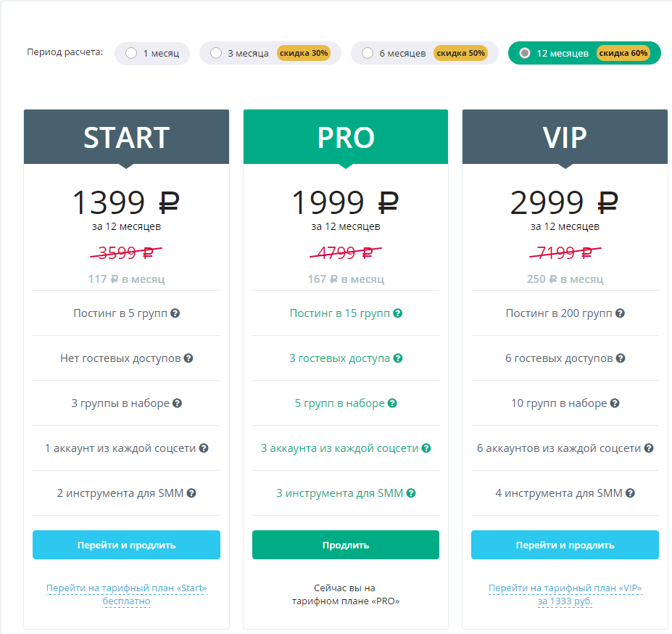
Task: Click help icon next to 'Нет гостевых доступов'
Action: 188,358
